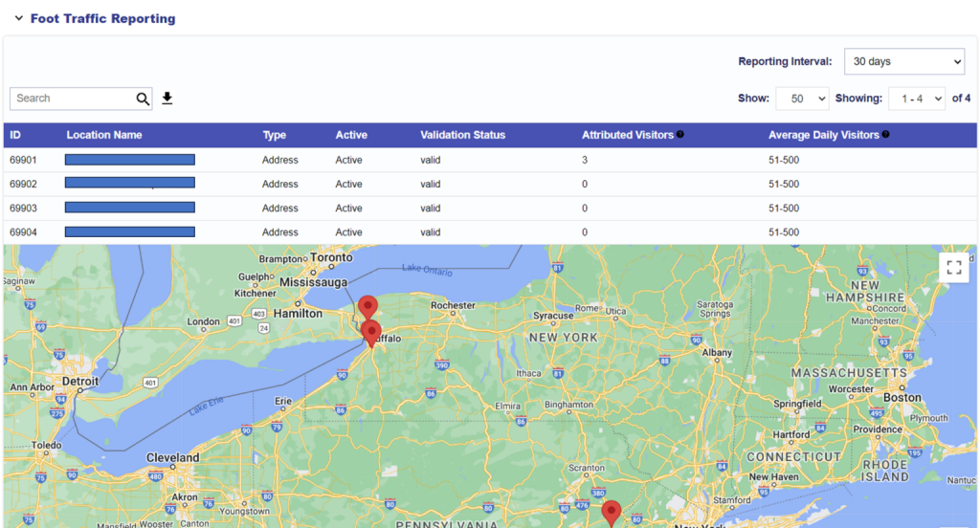Select the ID 69901 cell

23,160
